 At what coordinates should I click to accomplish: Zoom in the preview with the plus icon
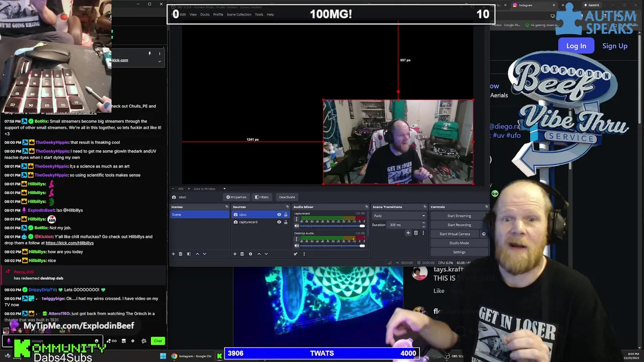tap(189, 189)
